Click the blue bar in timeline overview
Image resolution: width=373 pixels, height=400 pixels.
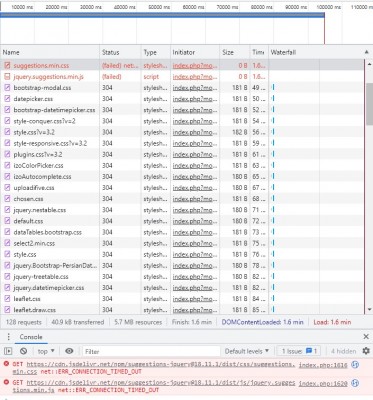click(162, 15)
